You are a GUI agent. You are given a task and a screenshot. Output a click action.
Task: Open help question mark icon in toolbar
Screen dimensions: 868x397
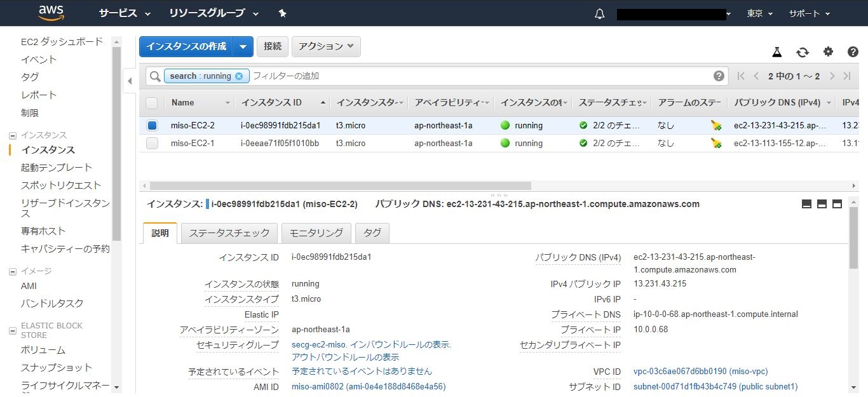pos(853,52)
